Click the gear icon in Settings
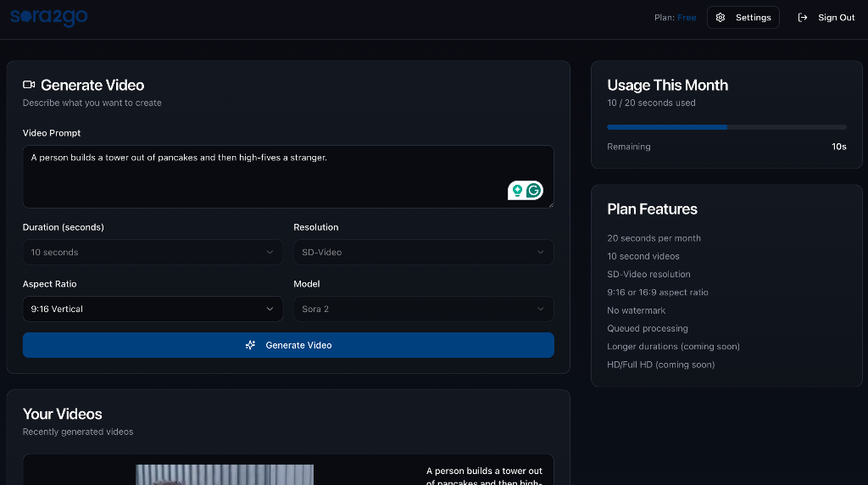The height and width of the screenshot is (485, 868). coord(721,18)
